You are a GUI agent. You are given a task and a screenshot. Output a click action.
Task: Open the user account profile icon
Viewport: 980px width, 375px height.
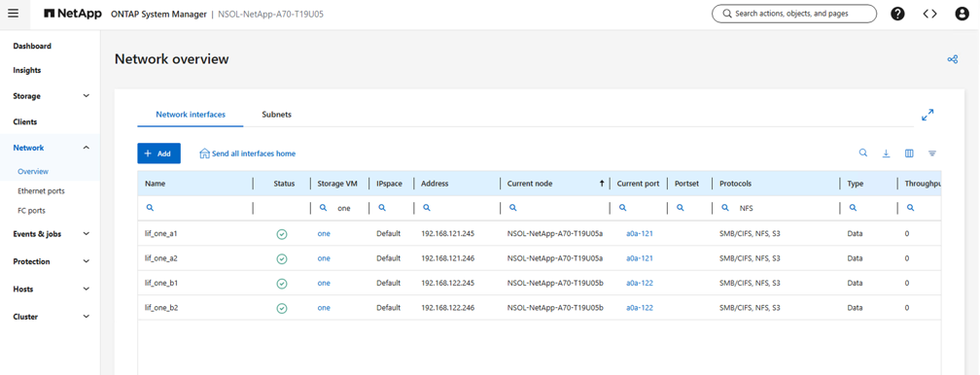point(962,14)
